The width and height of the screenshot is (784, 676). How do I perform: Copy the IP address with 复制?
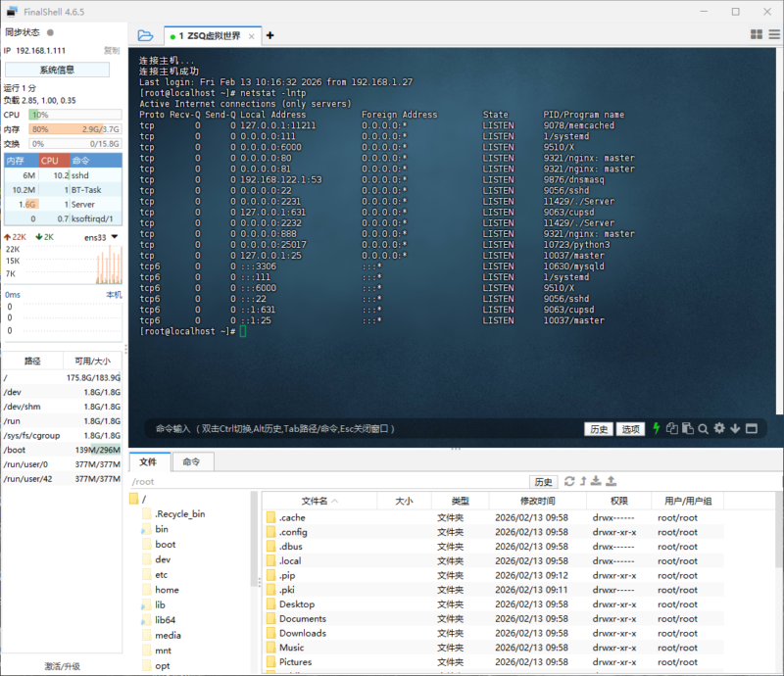[112, 50]
